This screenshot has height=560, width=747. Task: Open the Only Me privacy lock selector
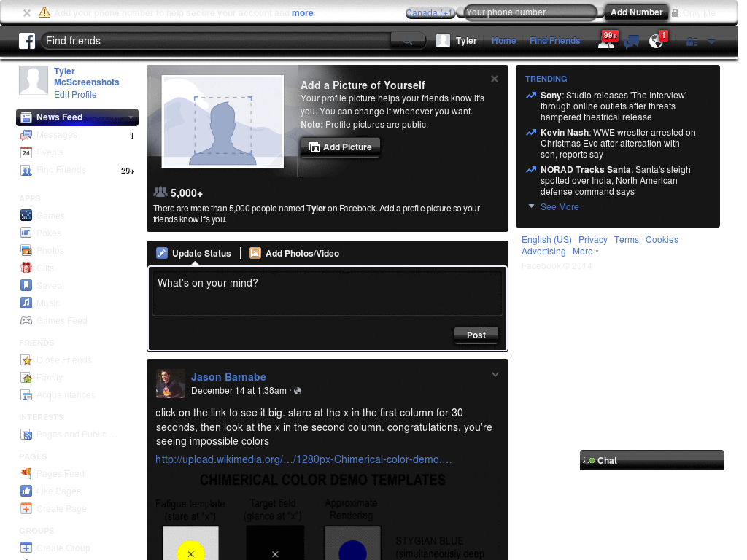point(694,13)
